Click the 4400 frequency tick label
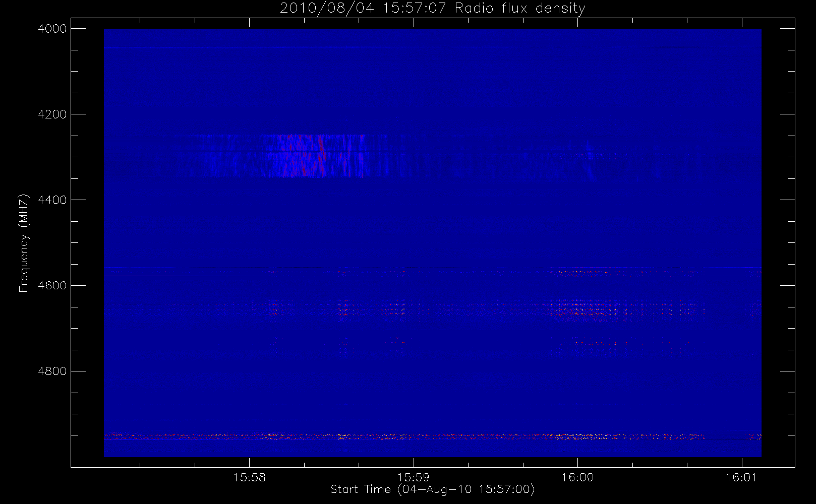 click(52, 200)
